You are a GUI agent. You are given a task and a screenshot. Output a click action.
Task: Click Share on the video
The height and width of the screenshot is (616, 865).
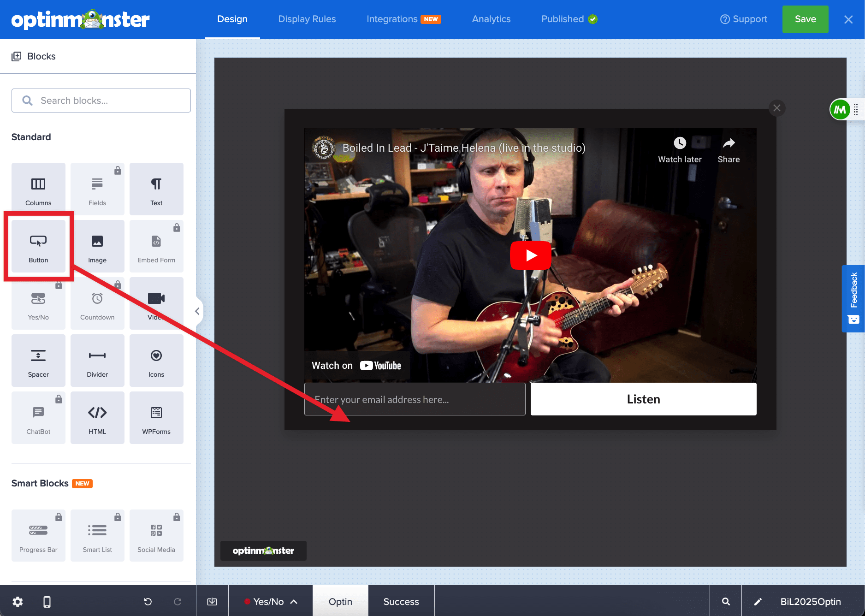point(729,150)
